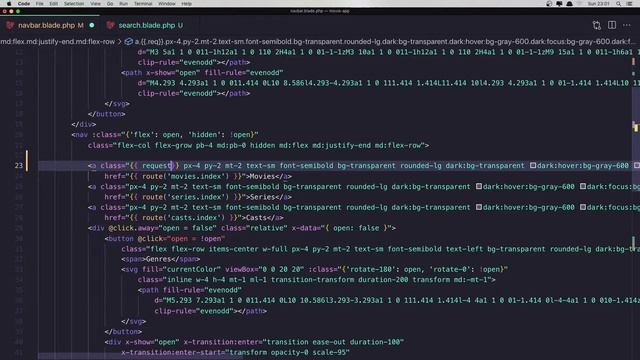The height and width of the screenshot is (360, 640).
Task: Click the nav :class binding line
Action: pyautogui.click(x=165, y=135)
